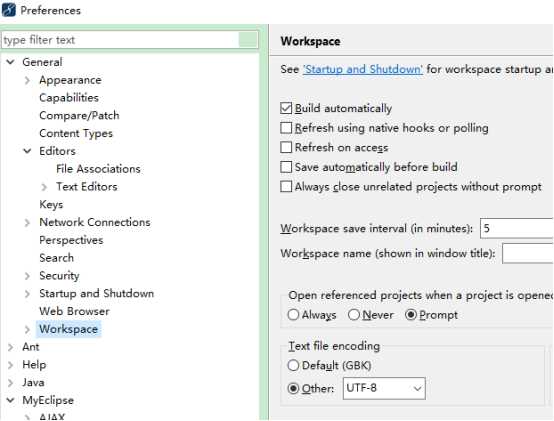Click the Workspace save interval field
Screen dimensions: 554x421
click(517, 229)
